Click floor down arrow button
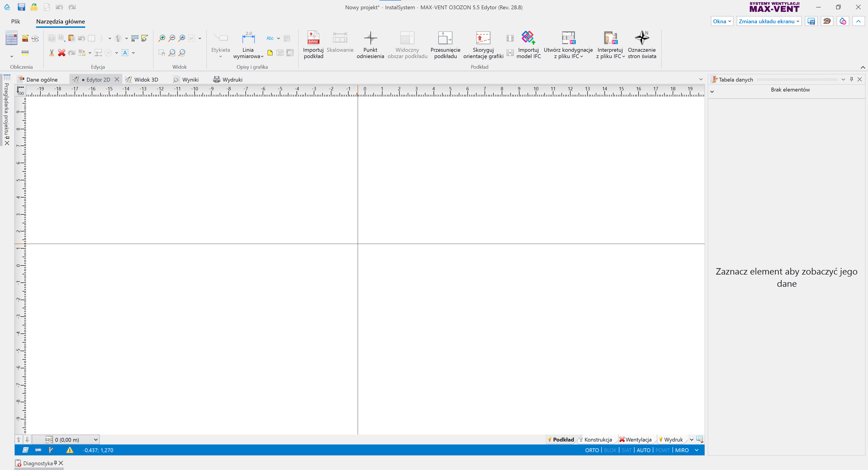Viewport: 868px width, 470px height. (27, 439)
